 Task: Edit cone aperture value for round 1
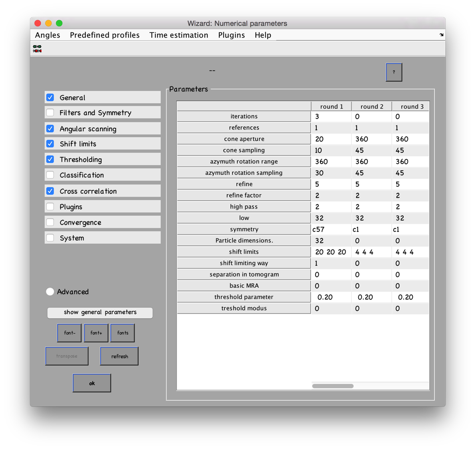(x=331, y=139)
